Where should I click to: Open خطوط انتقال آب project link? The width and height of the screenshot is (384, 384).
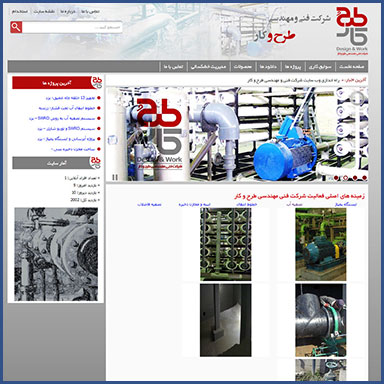(67, 108)
